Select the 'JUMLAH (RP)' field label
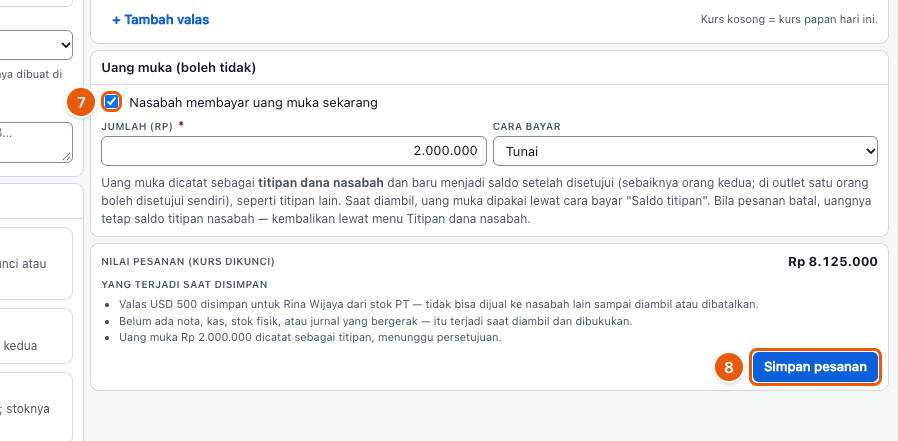The image size is (898, 441). pyautogui.click(x=137, y=127)
